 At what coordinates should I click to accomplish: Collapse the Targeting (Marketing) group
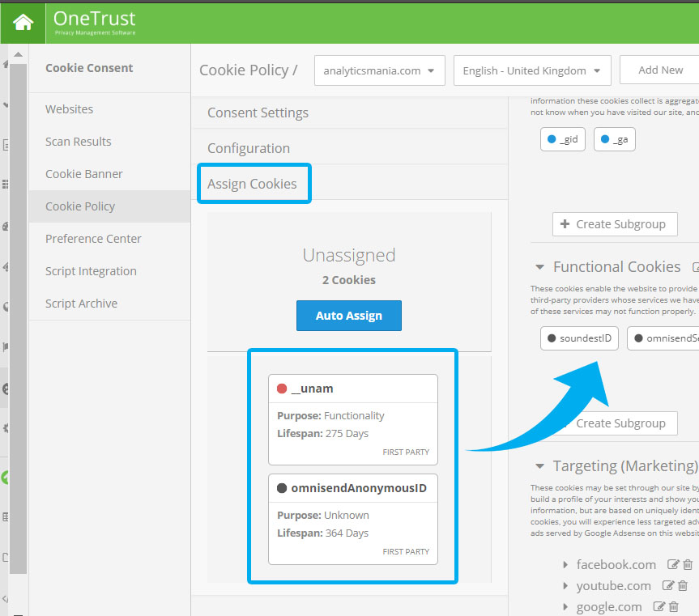(539, 466)
